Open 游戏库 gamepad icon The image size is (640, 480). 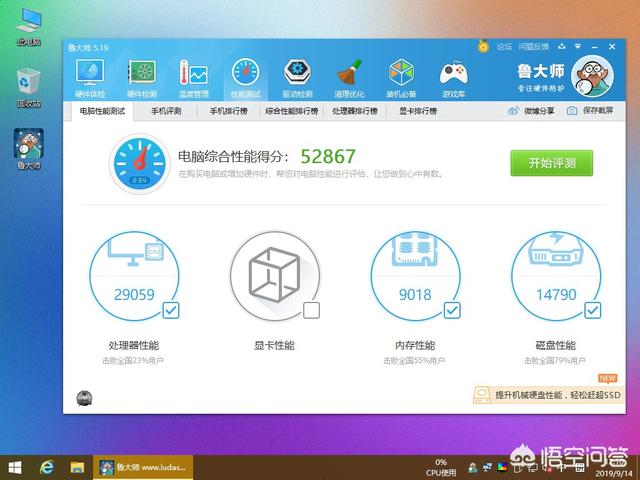[x=453, y=78]
